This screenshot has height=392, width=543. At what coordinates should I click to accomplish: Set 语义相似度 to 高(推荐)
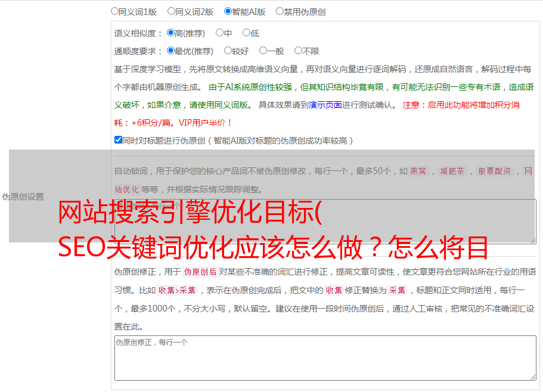(170, 33)
